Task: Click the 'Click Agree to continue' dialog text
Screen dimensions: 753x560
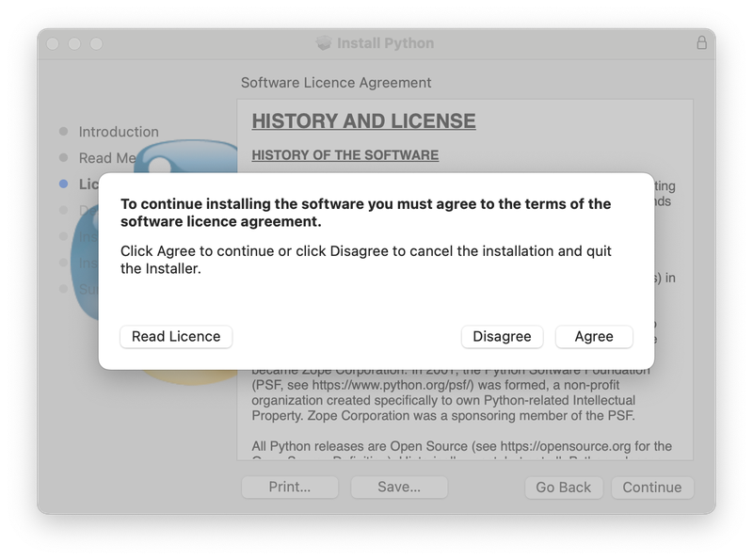Action: [x=365, y=260]
